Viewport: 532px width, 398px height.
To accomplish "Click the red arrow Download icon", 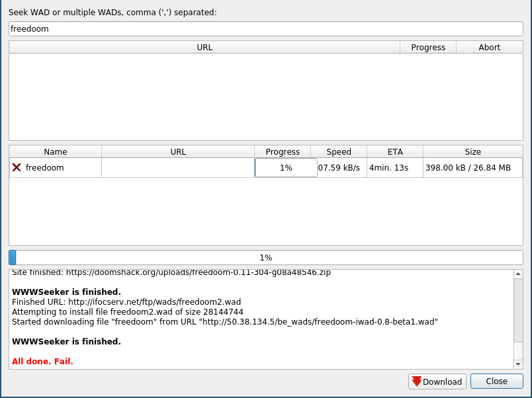I will coord(416,381).
